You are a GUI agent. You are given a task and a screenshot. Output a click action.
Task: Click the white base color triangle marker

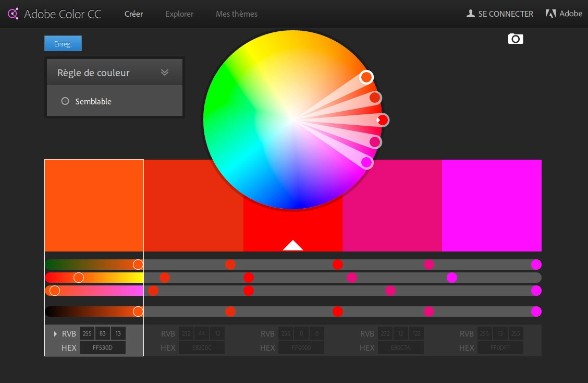(293, 245)
